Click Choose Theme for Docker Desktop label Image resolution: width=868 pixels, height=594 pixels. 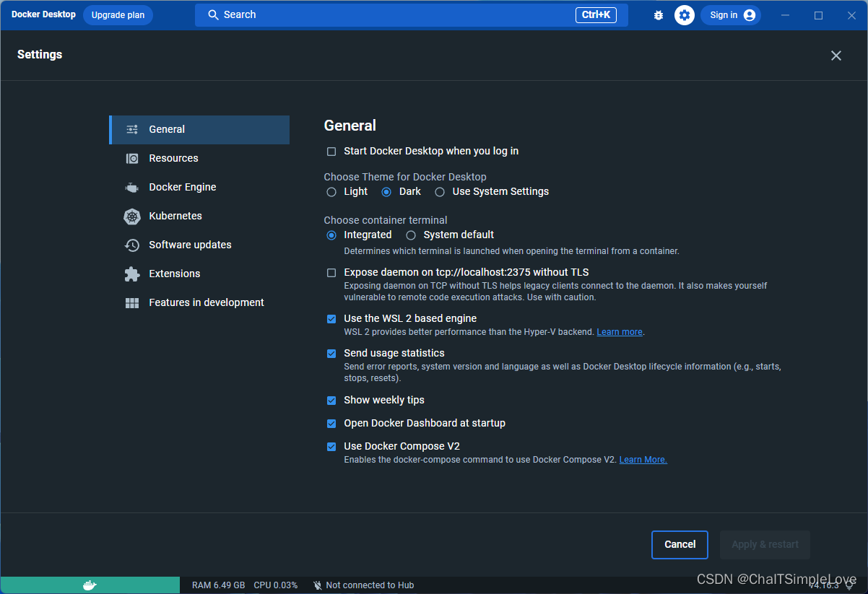tap(405, 177)
